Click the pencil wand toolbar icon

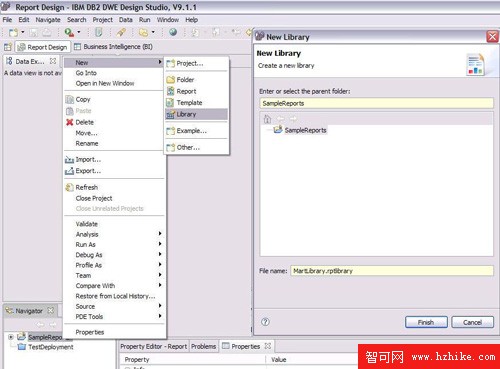coord(121,32)
